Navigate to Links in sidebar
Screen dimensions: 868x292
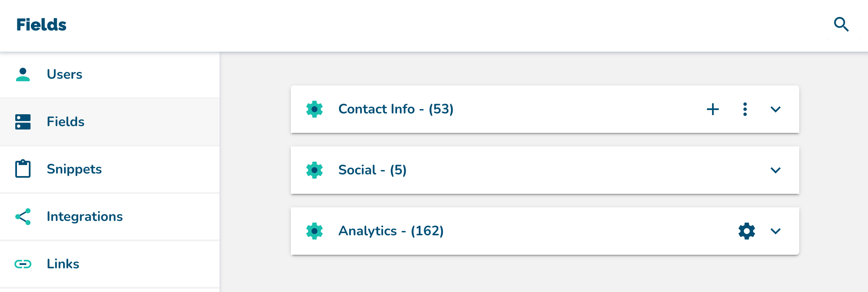point(110,264)
